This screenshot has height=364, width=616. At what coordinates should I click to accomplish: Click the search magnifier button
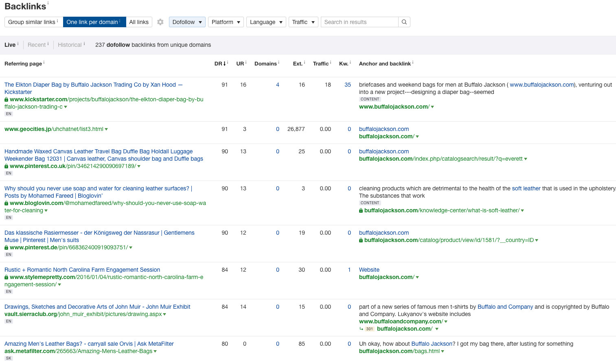(x=404, y=22)
